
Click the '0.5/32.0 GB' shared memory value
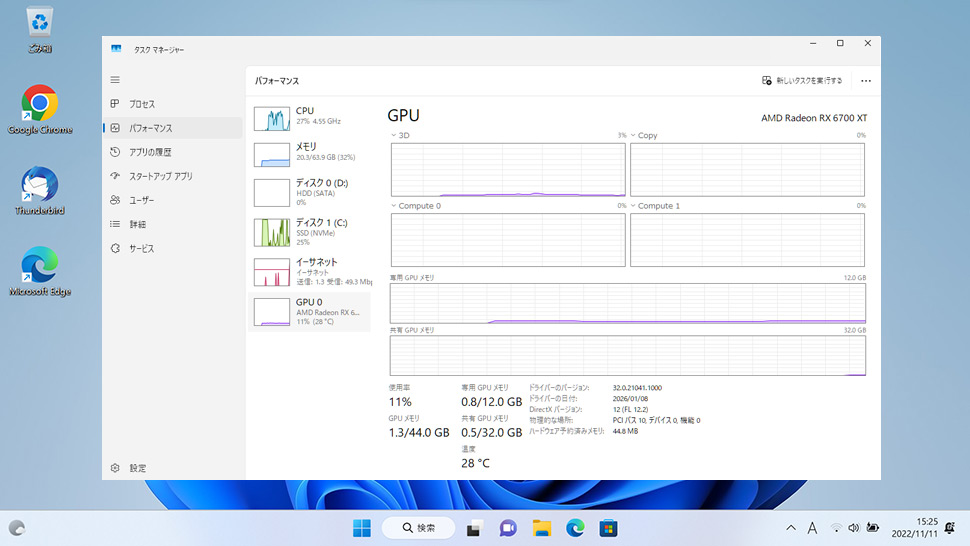click(491, 433)
